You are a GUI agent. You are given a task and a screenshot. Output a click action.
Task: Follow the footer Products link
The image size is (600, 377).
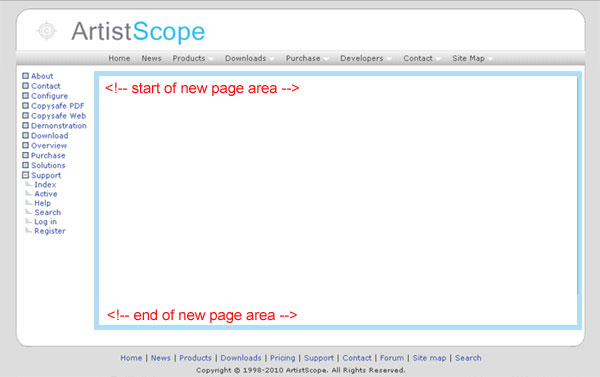[x=195, y=358]
